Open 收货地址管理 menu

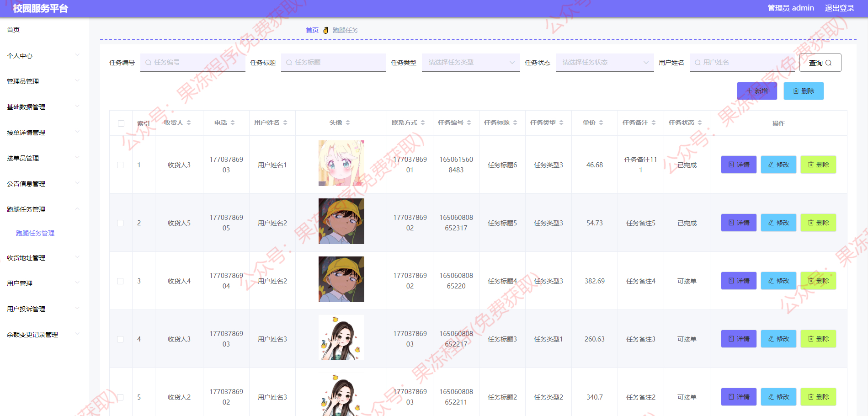click(43, 258)
